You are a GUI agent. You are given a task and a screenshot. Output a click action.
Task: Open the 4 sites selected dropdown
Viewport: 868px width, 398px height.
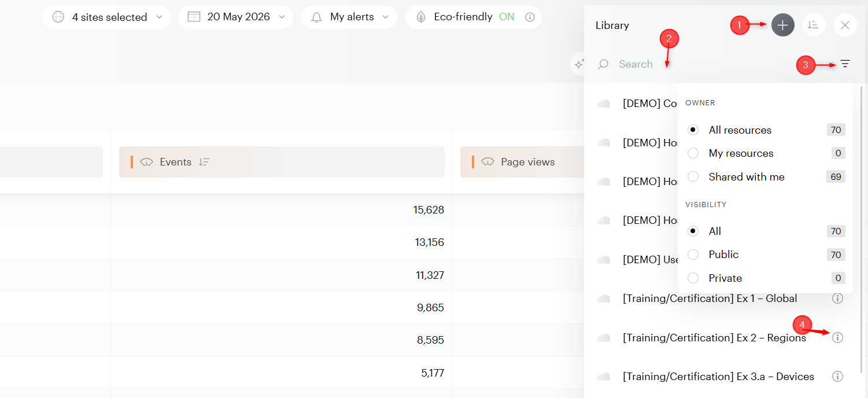[106, 17]
